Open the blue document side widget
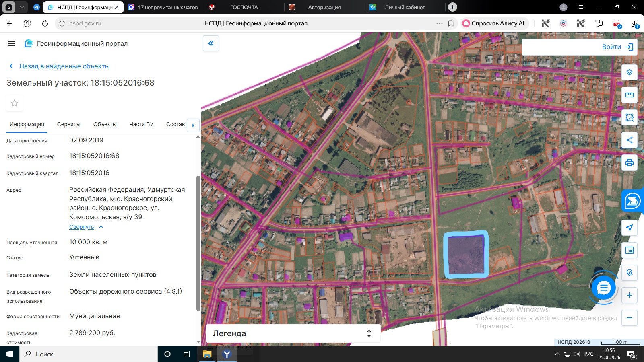 click(x=633, y=200)
